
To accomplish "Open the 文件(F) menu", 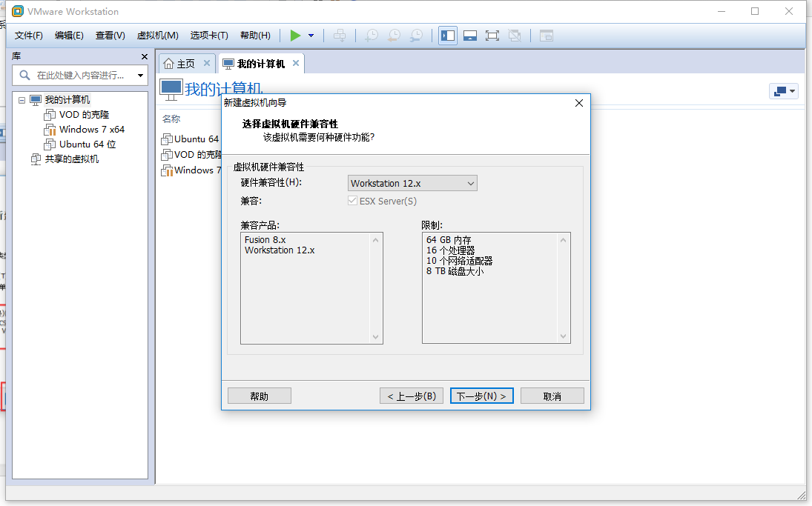I will pyautogui.click(x=28, y=35).
